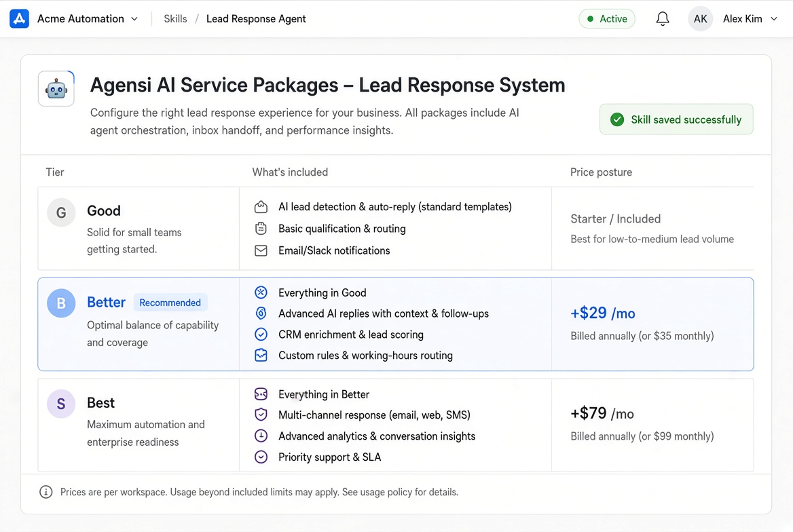Click the Agensi AI Service Packages heading

click(327, 85)
